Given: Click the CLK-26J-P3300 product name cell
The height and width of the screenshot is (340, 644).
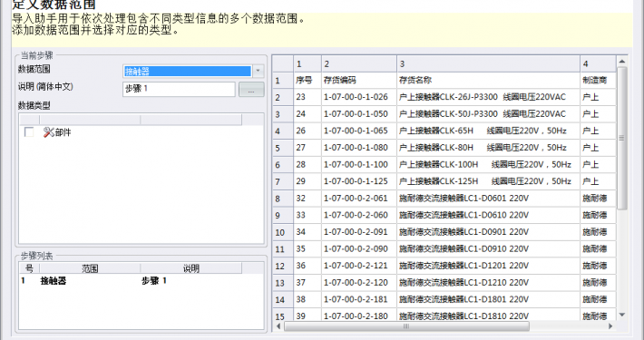Looking at the screenshot, I should pos(489,97).
